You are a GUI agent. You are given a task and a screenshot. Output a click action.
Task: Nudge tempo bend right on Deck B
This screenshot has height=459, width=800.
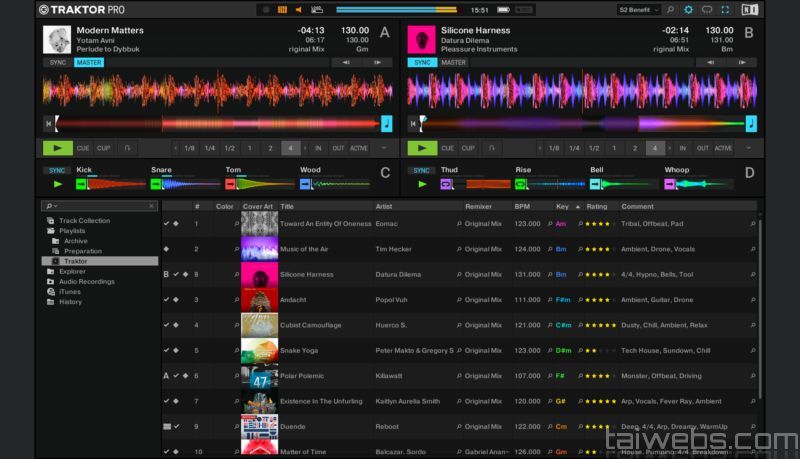[x=741, y=62]
